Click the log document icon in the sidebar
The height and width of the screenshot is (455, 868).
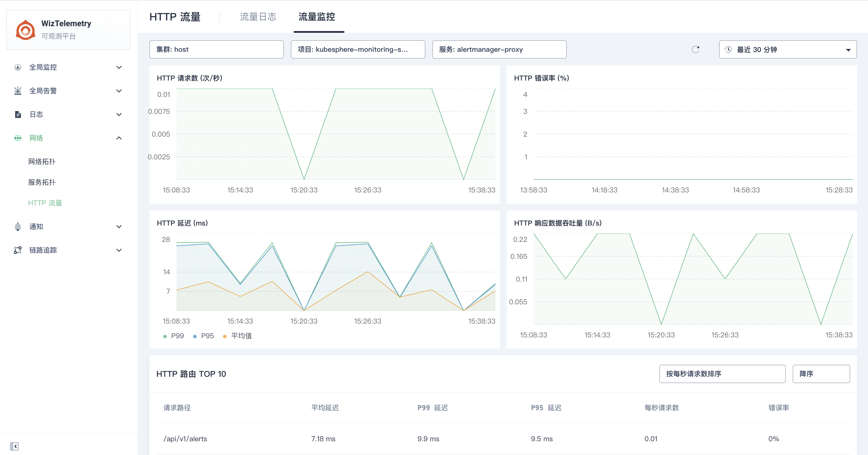pyautogui.click(x=18, y=114)
